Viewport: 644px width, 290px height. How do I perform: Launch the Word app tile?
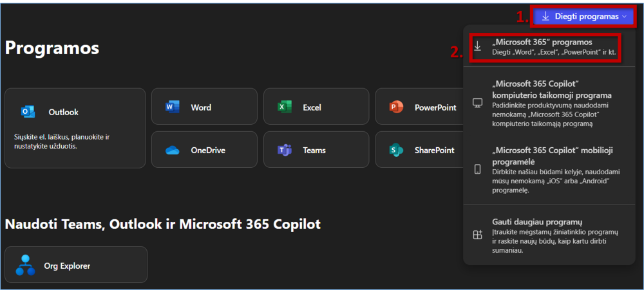click(x=204, y=106)
